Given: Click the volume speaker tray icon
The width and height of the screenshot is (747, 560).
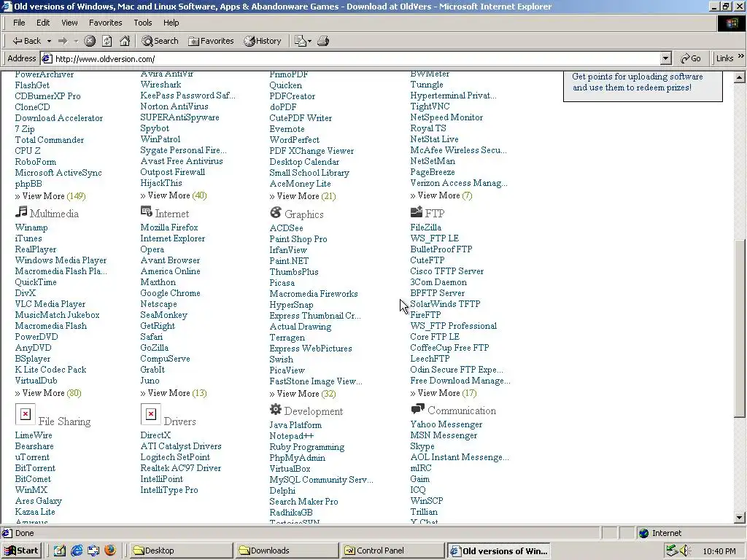Looking at the screenshot, I should (x=685, y=551).
